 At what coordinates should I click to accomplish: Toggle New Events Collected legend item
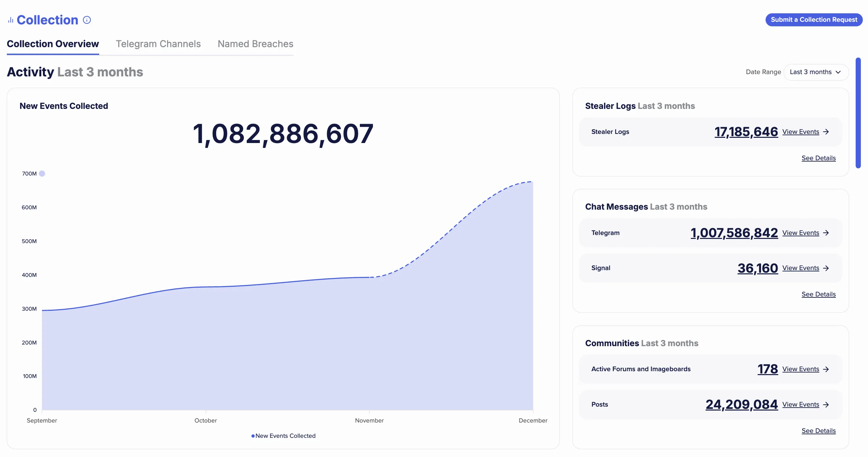tap(283, 436)
